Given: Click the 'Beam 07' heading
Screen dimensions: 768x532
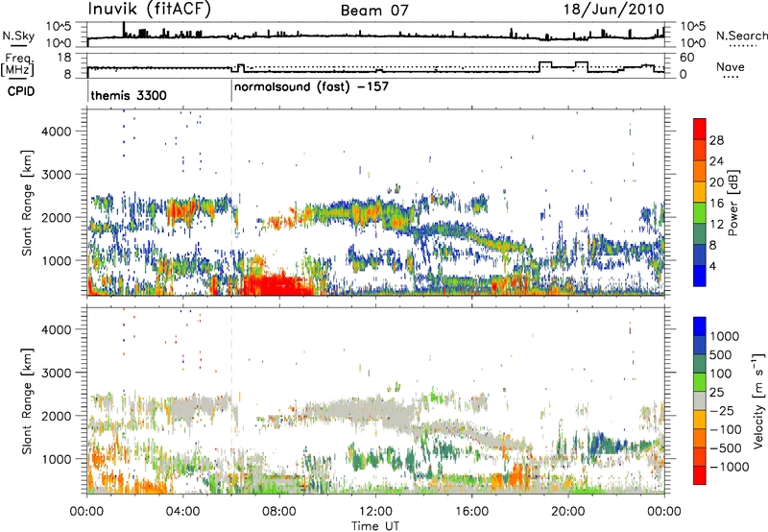Looking at the screenshot, I should tap(374, 10).
